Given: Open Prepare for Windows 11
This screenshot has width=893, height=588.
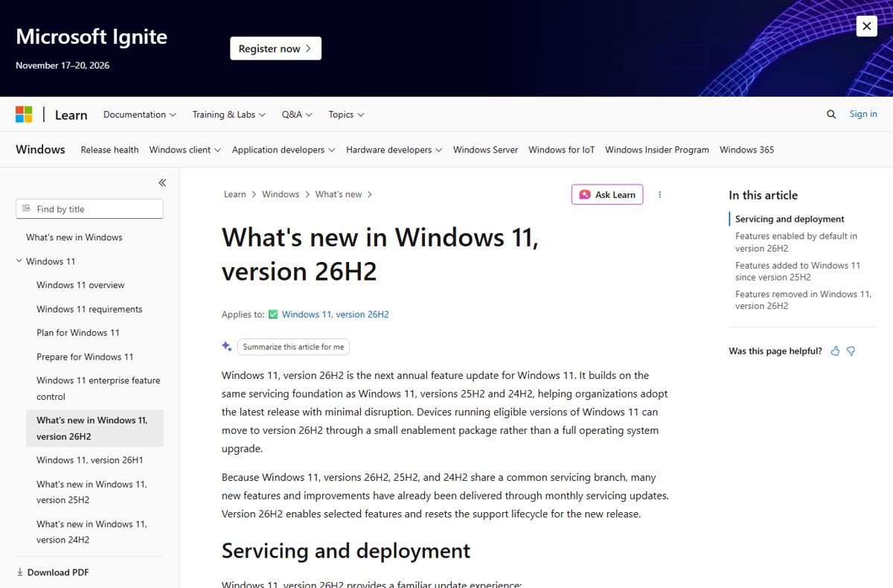Looking at the screenshot, I should point(85,357).
